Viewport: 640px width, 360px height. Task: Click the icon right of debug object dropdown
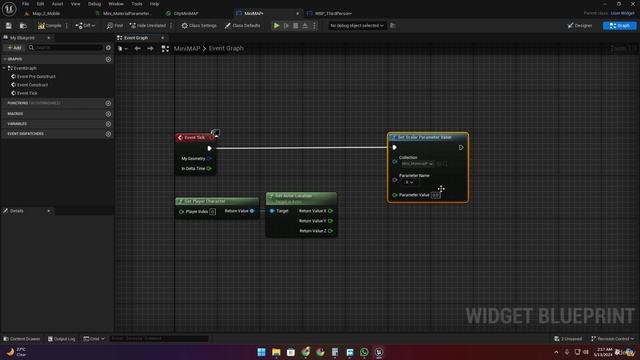[393, 25]
